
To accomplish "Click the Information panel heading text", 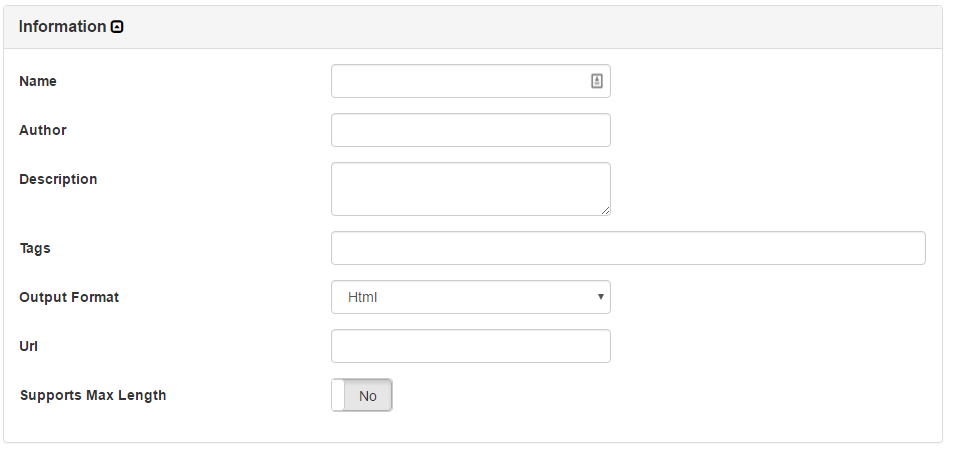I will pyautogui.click(x=62, y=27).
